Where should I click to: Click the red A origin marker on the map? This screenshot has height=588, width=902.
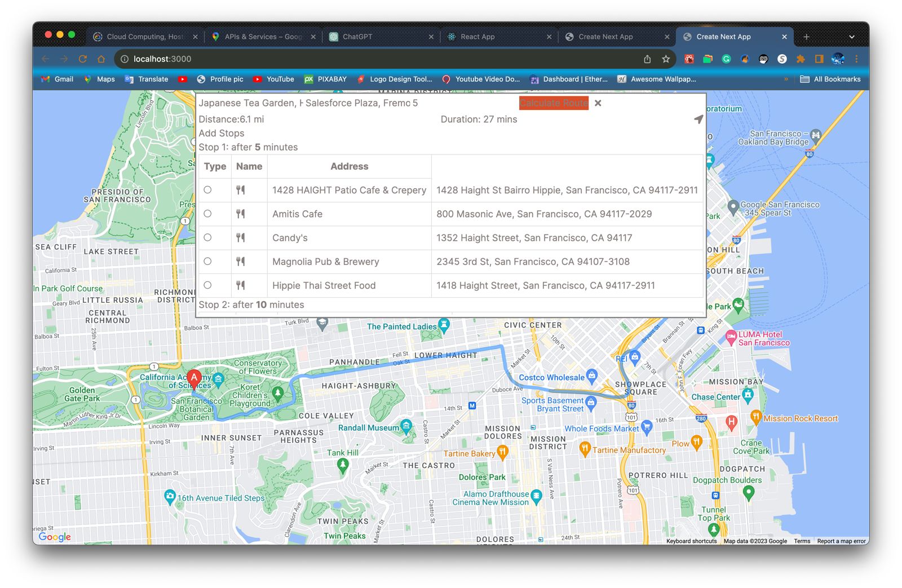[x=194, y=378]
